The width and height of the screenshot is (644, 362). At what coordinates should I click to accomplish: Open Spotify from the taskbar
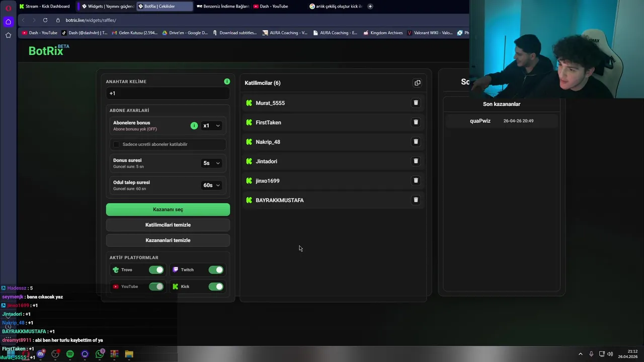(x=70, y=354)
